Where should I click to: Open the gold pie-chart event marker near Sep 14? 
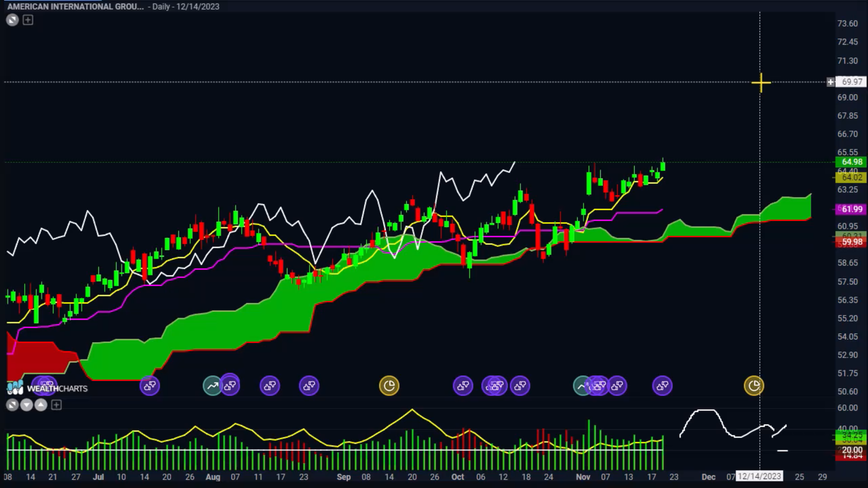(389, 386)
